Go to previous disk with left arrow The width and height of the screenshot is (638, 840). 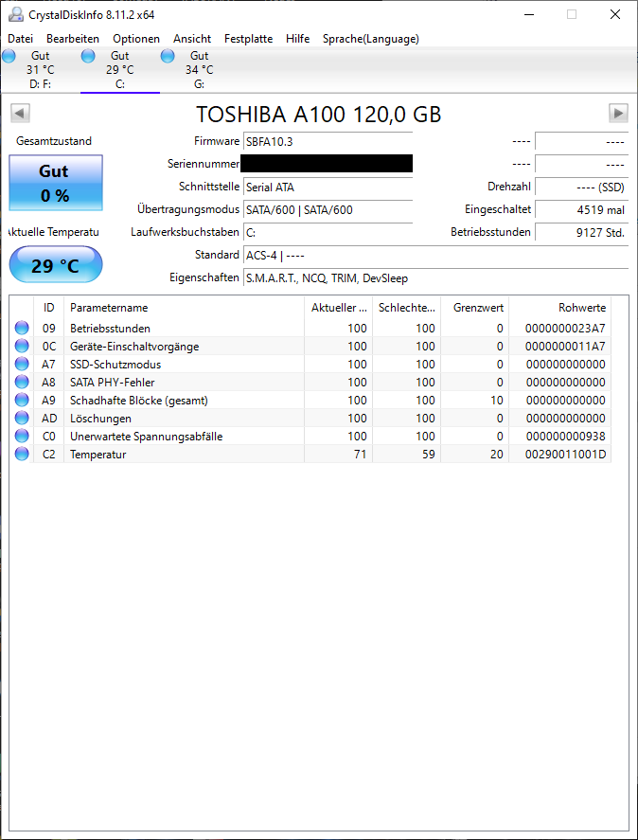pos(21,114)
